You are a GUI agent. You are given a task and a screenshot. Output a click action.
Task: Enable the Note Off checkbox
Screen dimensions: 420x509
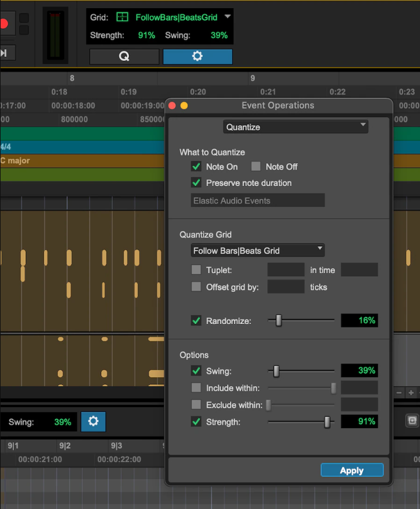256,167
